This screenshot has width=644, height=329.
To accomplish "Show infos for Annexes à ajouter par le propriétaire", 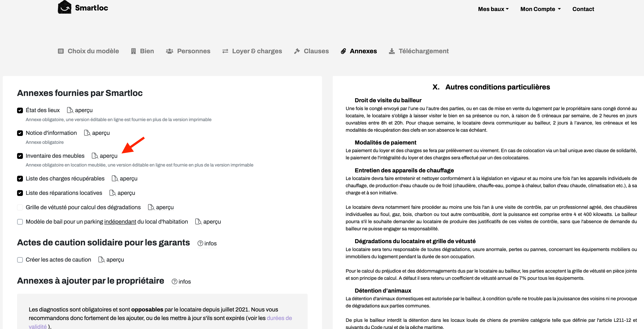I will (181, 282).
